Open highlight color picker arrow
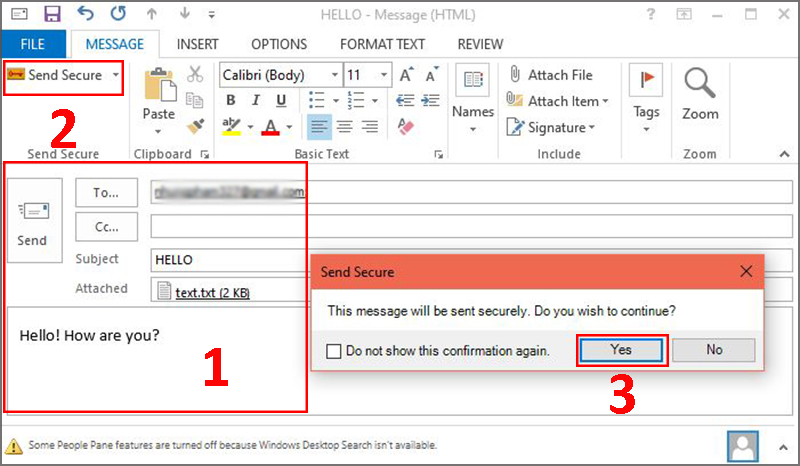Viewport: 800px width, 466px height. click(x=251, y=127)
